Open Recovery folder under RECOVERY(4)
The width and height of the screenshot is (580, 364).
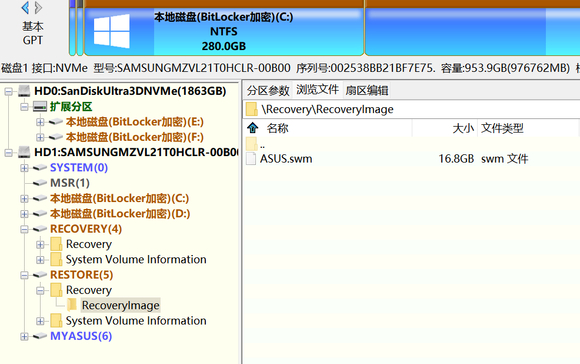point(89,245)
